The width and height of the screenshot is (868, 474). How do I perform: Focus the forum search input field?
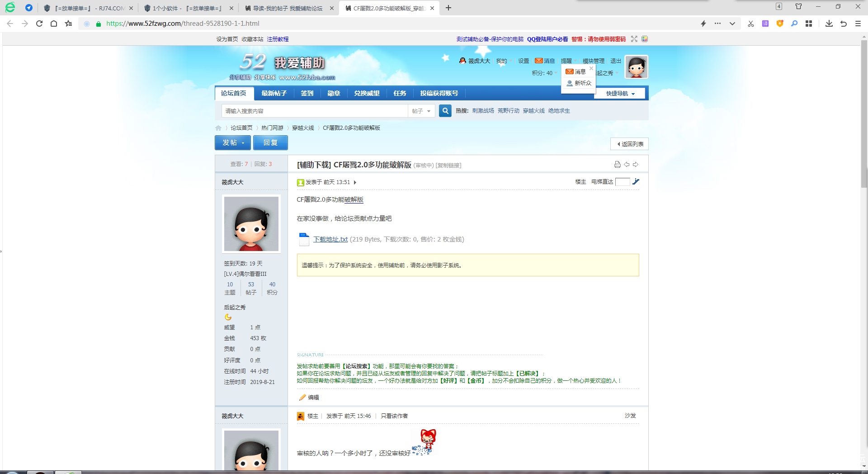(x=315, y=111)
